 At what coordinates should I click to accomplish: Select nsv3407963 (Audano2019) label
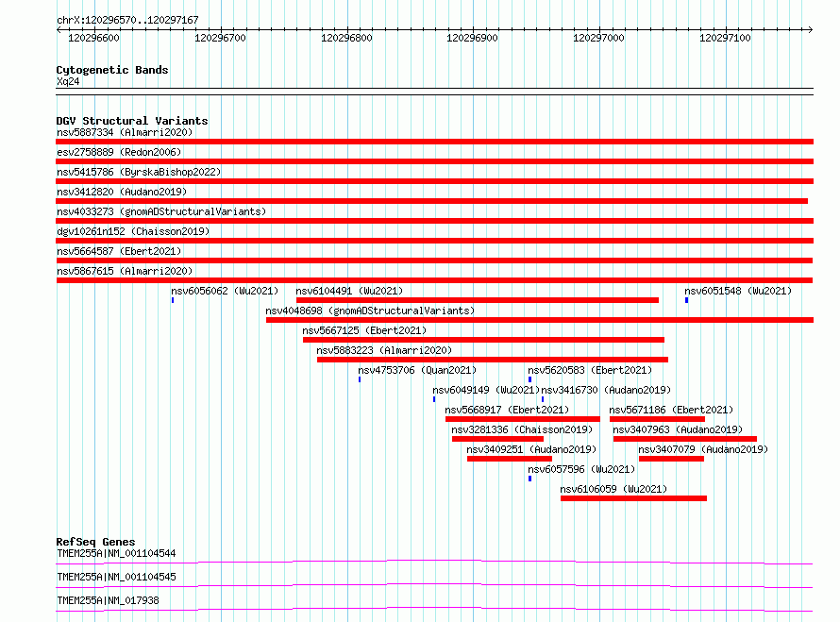[x=678, y=429]
